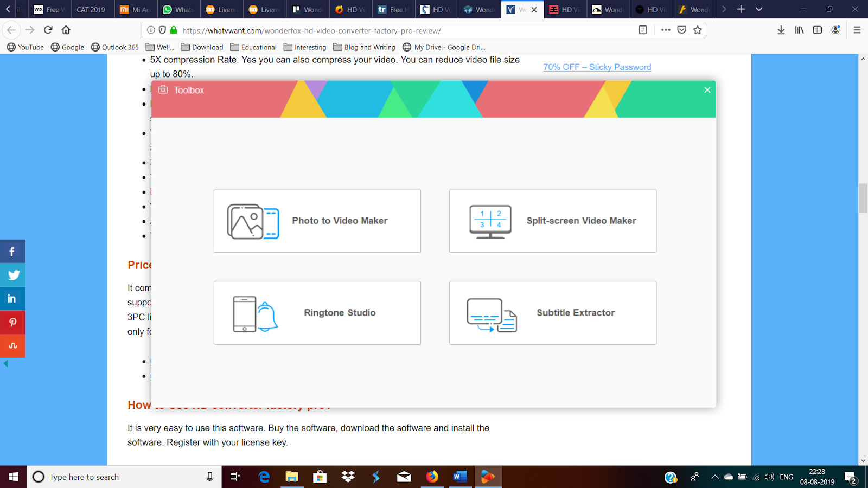Open the Firefox hamburger menu

[x=857, y=30]
